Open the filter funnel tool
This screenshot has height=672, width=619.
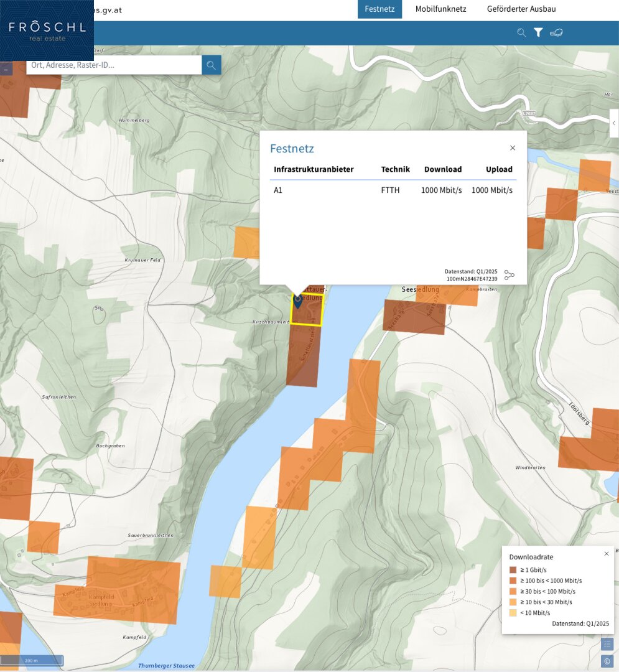click(x=539, y=33)
